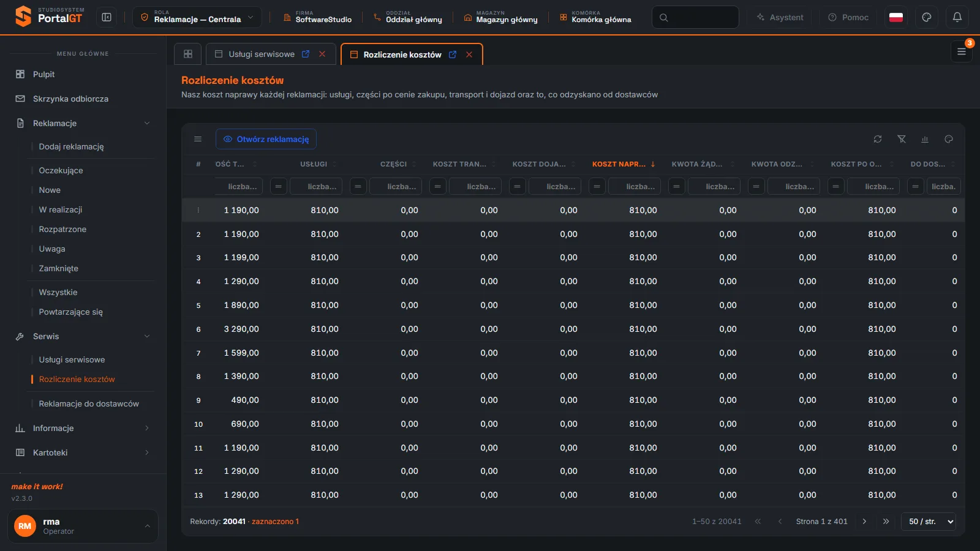Screen dimensions: 980x551
Task: Switch language with the Polish flag
Action: (896, 17)
